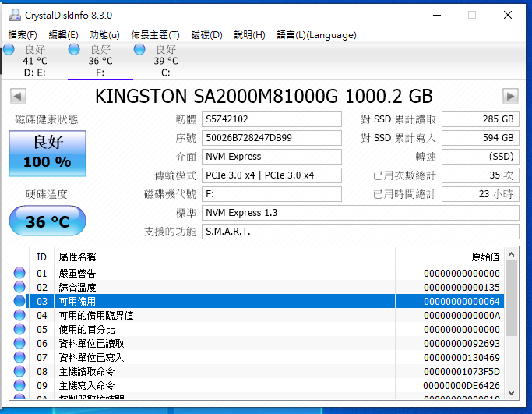Select attribute row 02 綜合溫度

click(x=257, y=288)
